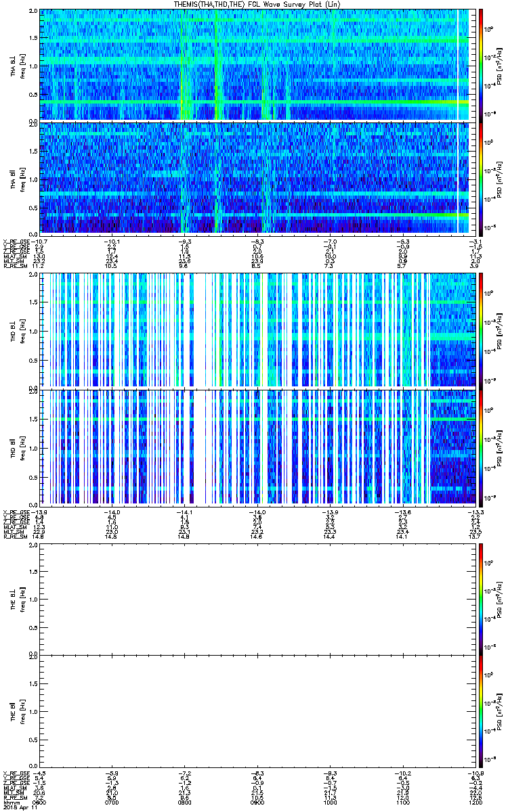Click the R_RE_SM row label under the THA panels

coord(14,267)
